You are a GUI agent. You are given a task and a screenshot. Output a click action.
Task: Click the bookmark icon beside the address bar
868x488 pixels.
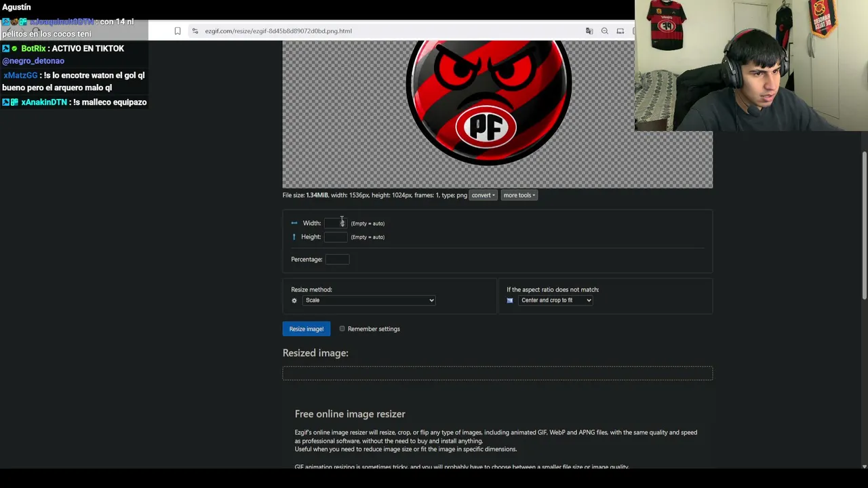pyautogui.click(x=178, y=30)
